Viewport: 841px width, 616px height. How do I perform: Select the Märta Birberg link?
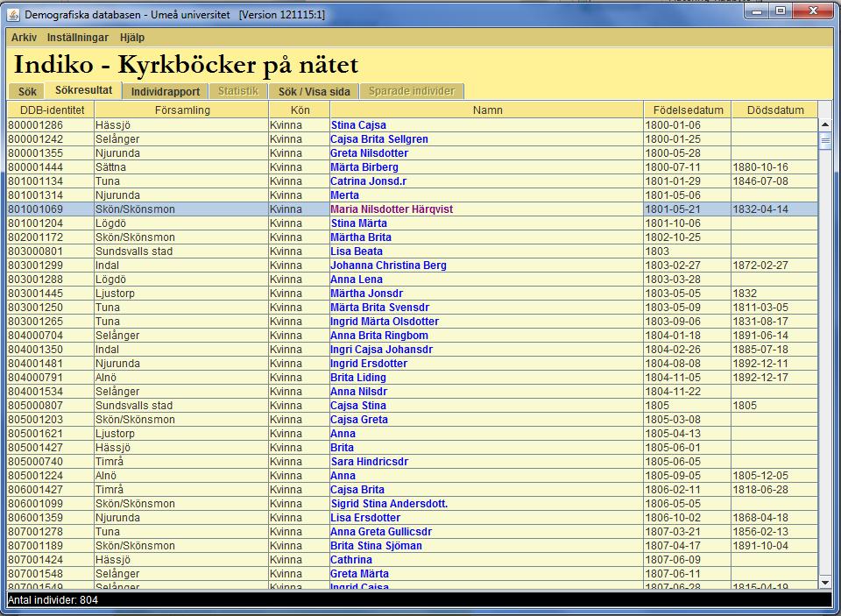364,166
